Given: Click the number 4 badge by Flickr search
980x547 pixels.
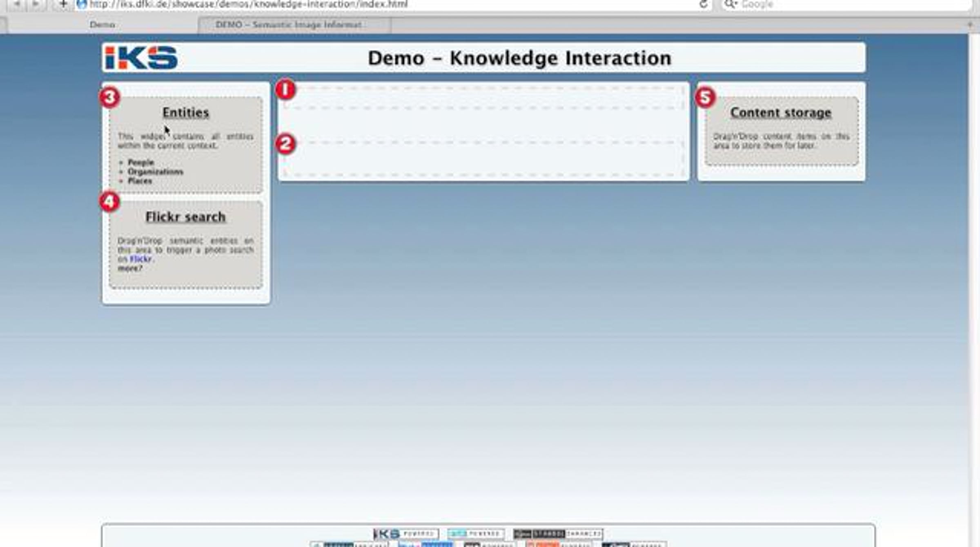Looking at the screenshot, I should click(109, 202).
